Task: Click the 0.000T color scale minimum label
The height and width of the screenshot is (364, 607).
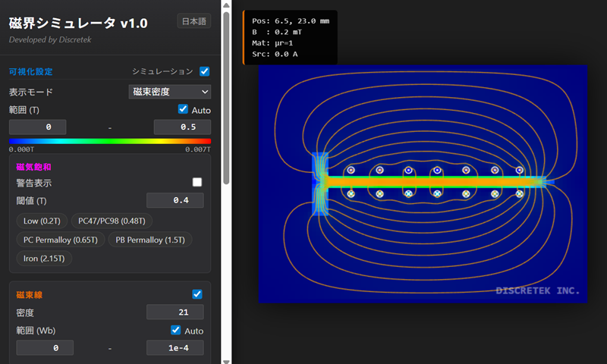Action: (22, 149)
